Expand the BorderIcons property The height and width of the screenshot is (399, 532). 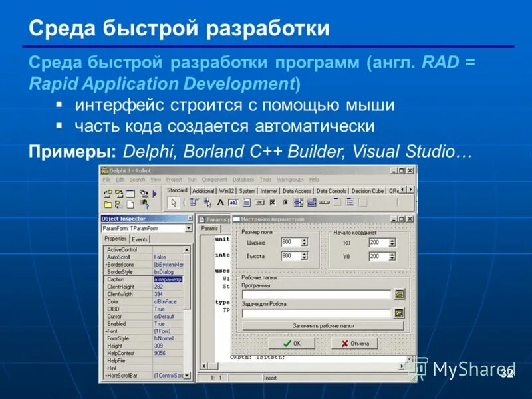106,265
